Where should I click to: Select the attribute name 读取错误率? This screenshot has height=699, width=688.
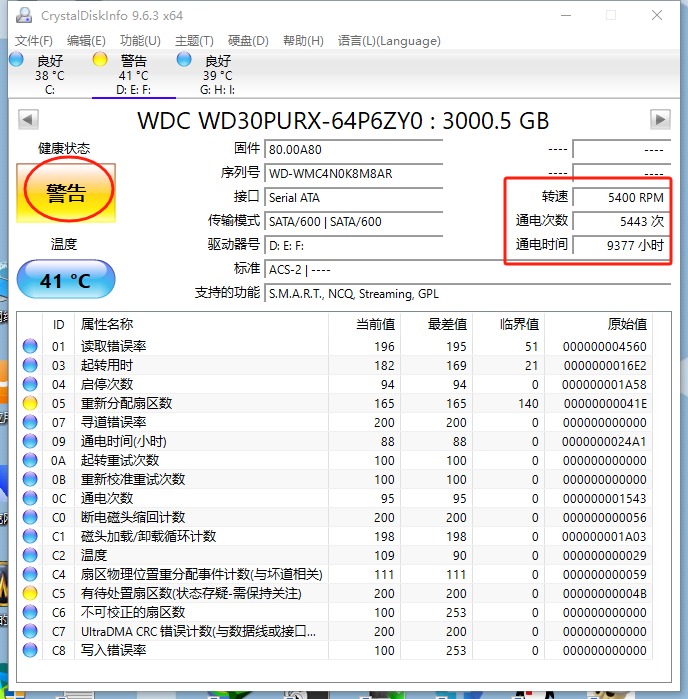[113, 346]
